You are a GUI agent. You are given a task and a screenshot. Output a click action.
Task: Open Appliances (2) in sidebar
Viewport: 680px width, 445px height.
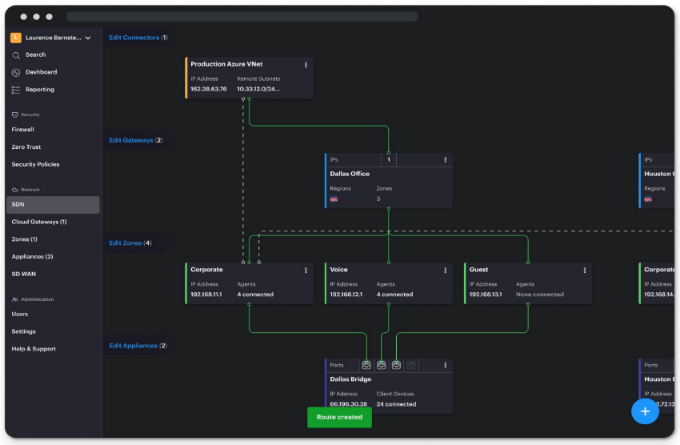32,256
